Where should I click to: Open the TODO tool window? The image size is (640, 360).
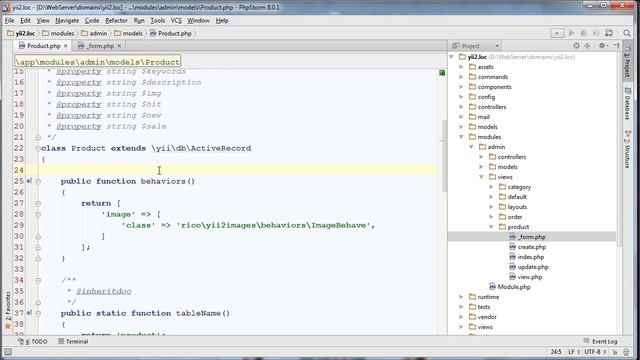pyautogui.click(x=33, y=341)
